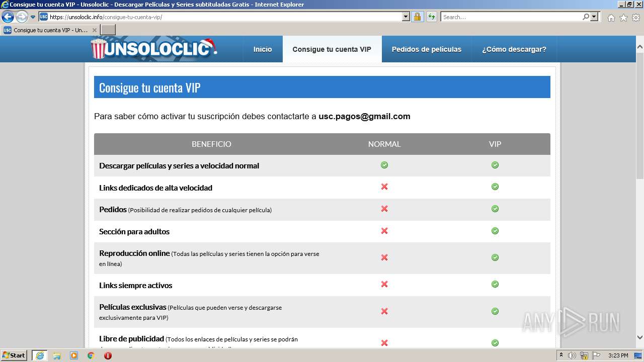Open the Windows Start menu
644x362 pixels.
pos(14,355)
